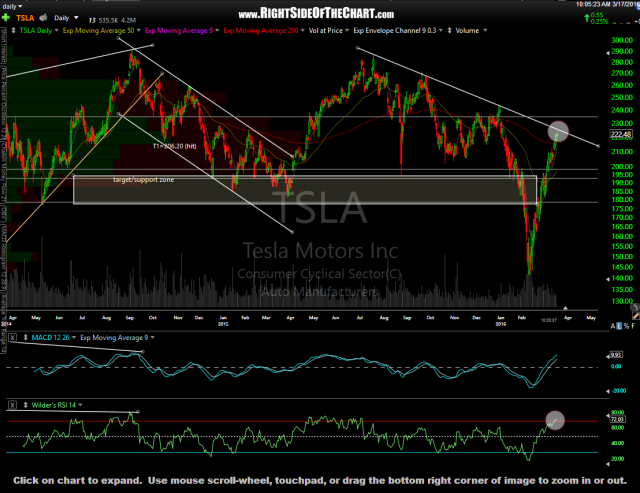Image resolution: width=640 pixels, height=493 pixels.
Task: Click the scale arrow next to 140.00
Action: [x=607, y=280]
